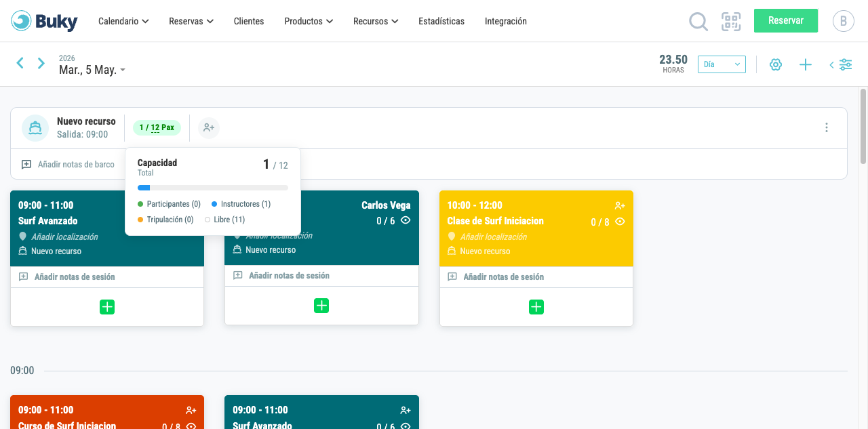Click green plus under Clase de Surf Iniciacion
This screenshot has width=868, height=429.
536,307
